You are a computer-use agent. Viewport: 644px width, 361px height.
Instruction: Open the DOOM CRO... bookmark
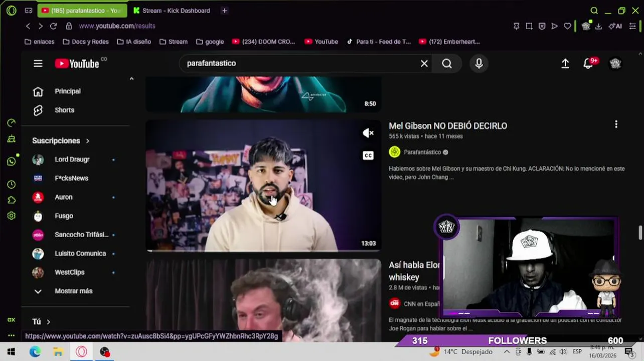coord(264,42)
